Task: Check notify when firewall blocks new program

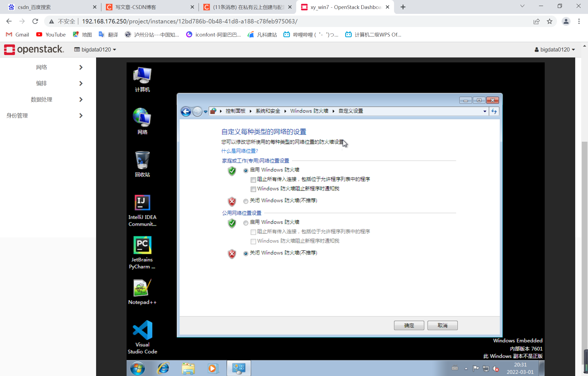Action: coord(253,189)
